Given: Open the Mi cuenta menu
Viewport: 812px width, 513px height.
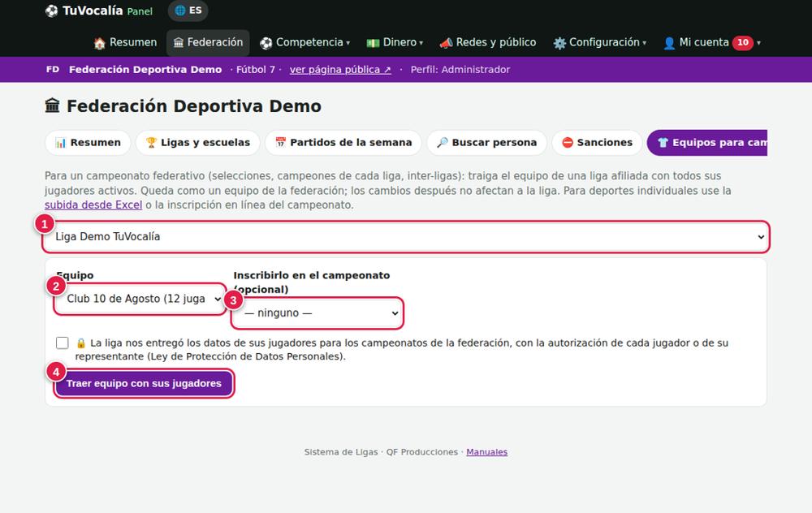Looking at the screenshot, I should 712,42.
